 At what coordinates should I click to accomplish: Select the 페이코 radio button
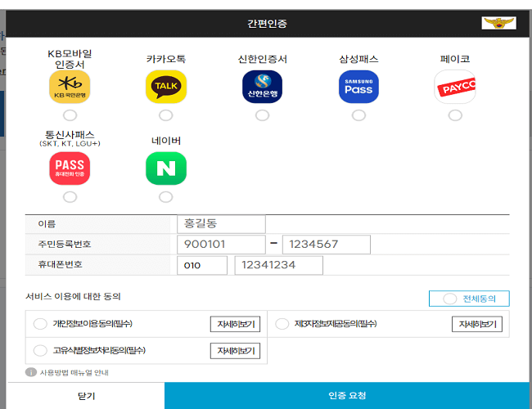click(x=455, y=115)
